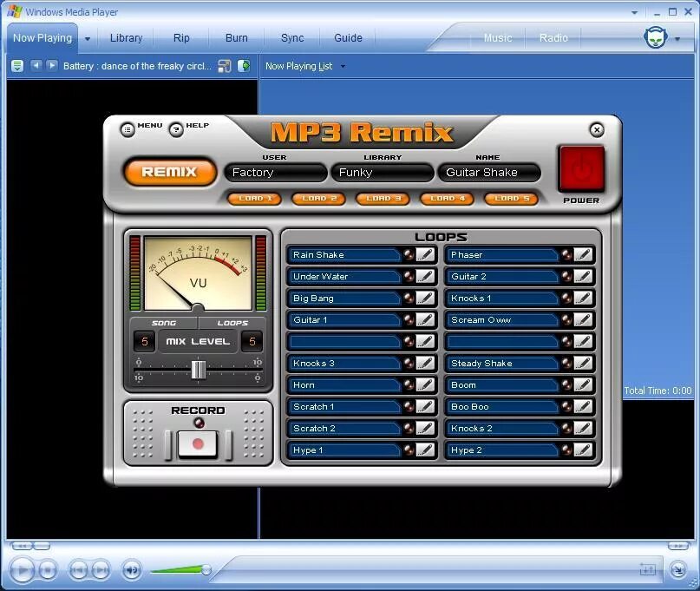This screenshot has height=591, width=700.
Task: Close the MP3 Remix panel
Action: 597,130
